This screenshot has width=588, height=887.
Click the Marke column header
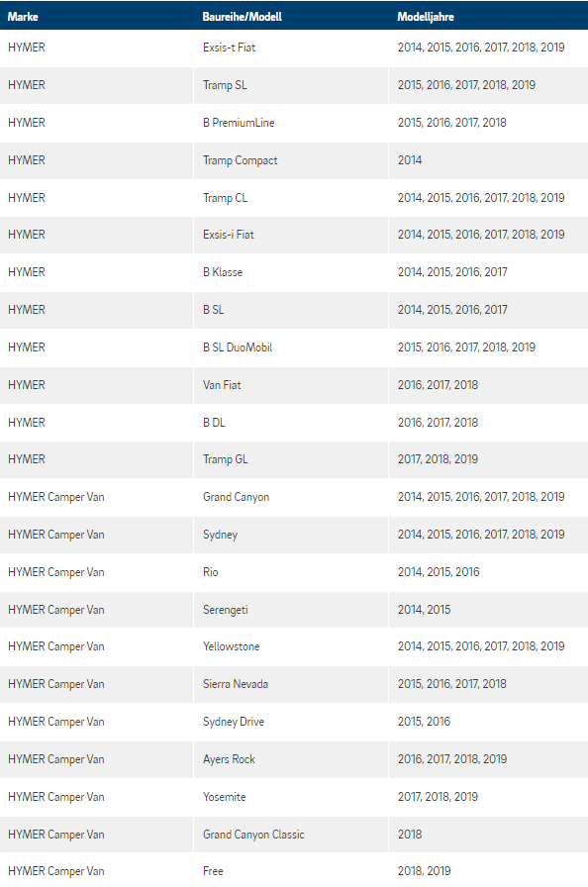pyautogui.click(x=23, y=17)
